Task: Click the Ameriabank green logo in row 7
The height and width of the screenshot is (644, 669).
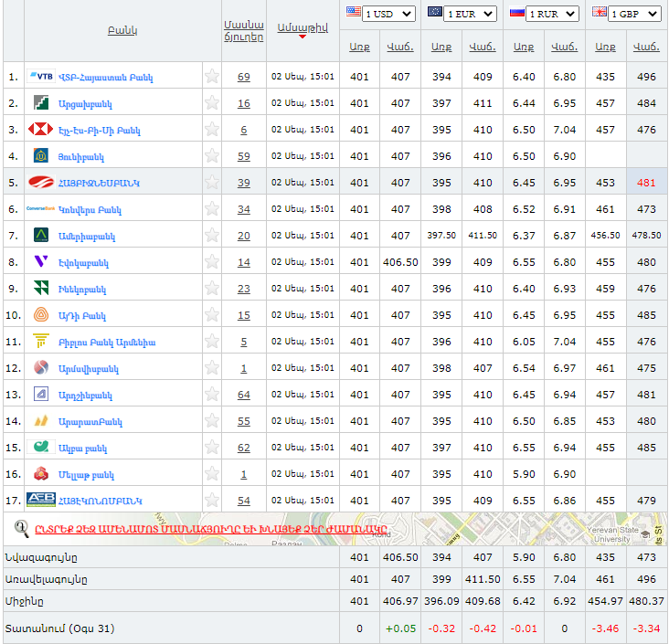Action: pos(41,235)
